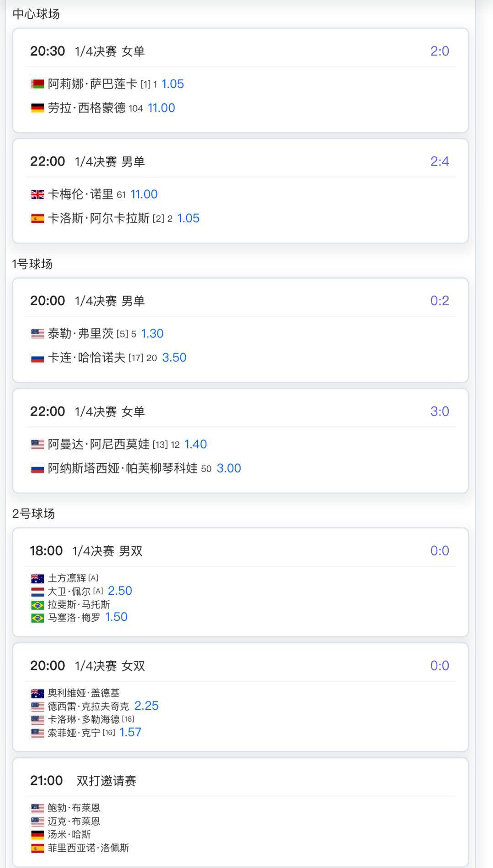Image resolution: width=493 pixels, height=868 pixels.
Task: Open the 2:4 score of 男单 match
Action: pyautogui.click(x=440, y=161)
